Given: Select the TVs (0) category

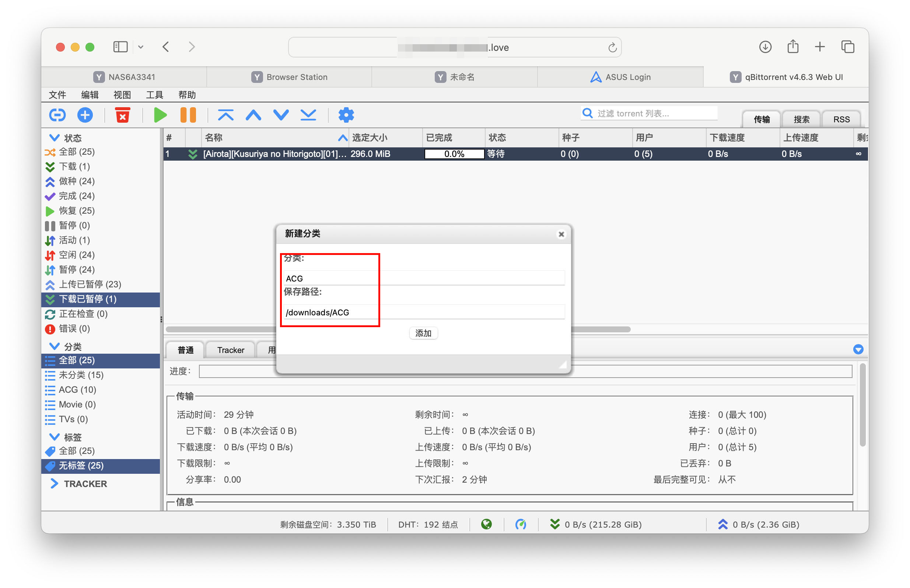Looking at the screenshot, I should pos(101,419).
